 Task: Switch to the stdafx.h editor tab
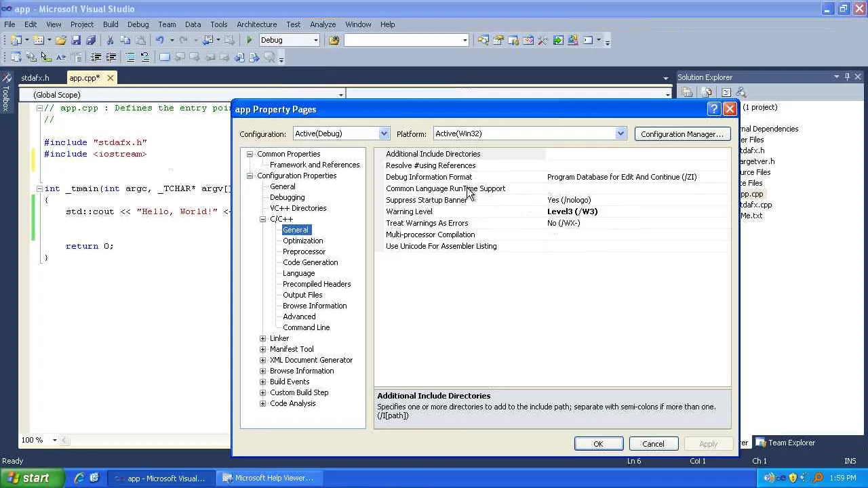(x=35, y=78)
